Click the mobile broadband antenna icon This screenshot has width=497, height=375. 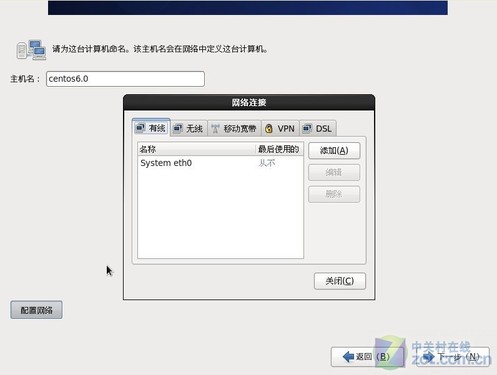215,129
